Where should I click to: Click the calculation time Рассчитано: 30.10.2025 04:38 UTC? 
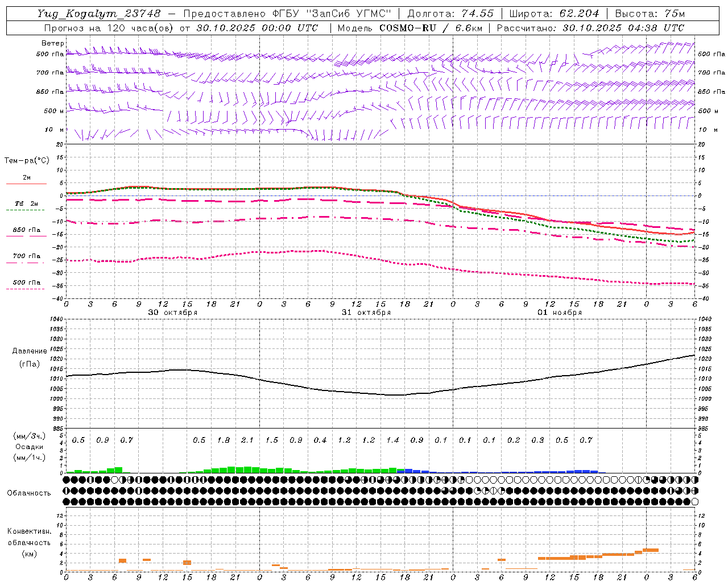[x=590, y=27]
